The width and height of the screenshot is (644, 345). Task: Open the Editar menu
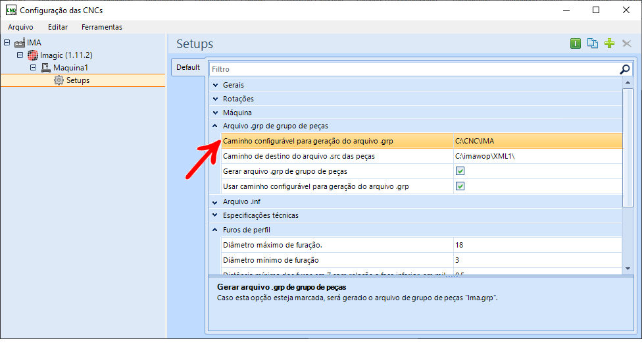coord(58,27)
